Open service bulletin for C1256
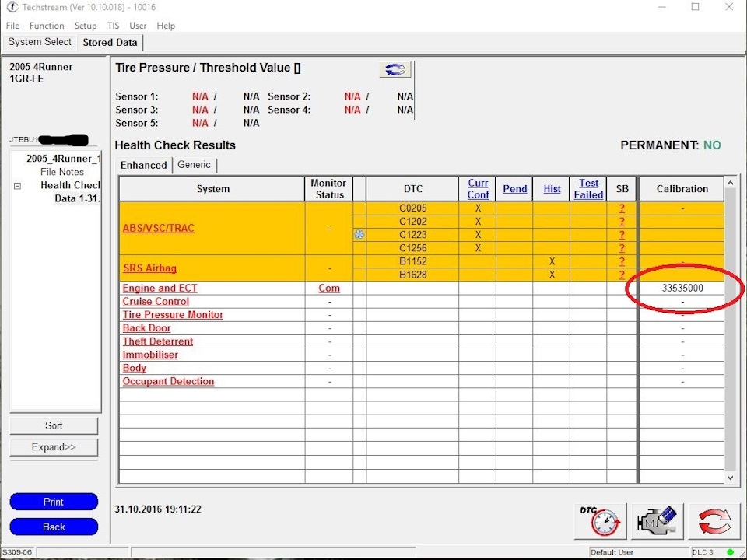Screen dimensions: 747x560 click(622, 248)
